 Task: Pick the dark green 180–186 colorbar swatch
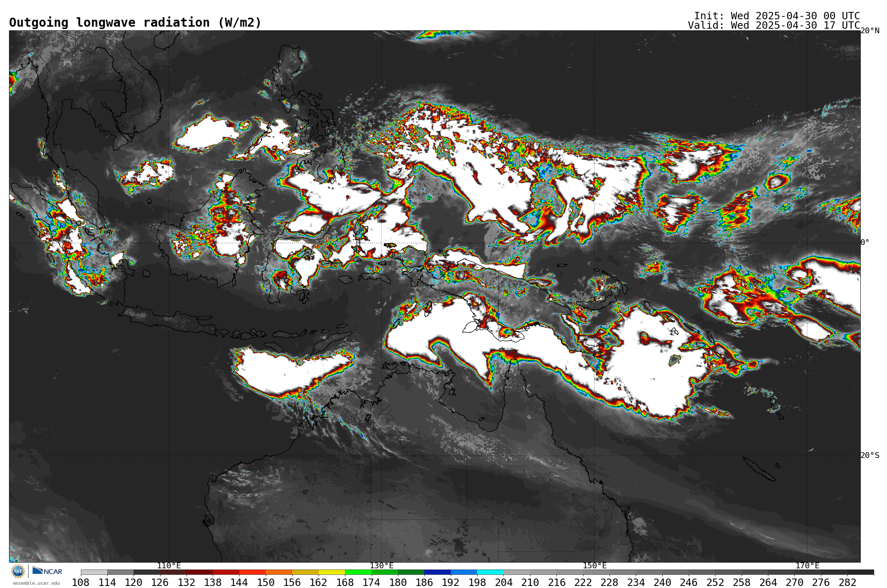(x=411, y=572)
